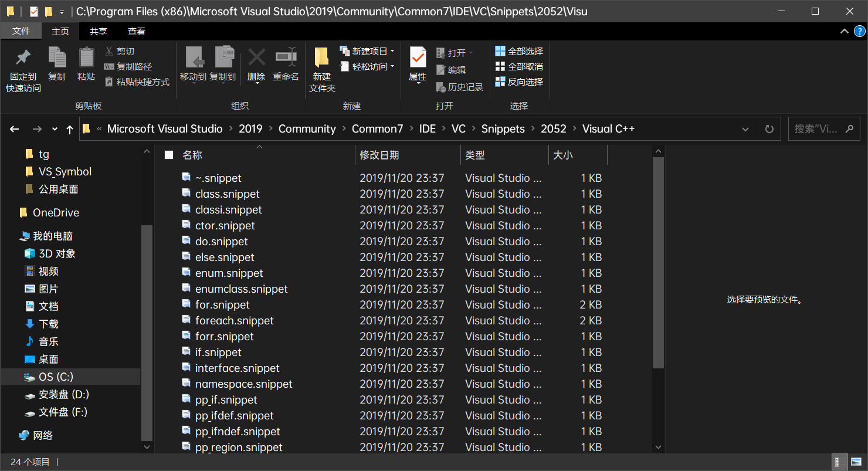The image size is (868, 471).
Task: Open the Delete (删除) dropdown arrow
Action: click(257, 84)
